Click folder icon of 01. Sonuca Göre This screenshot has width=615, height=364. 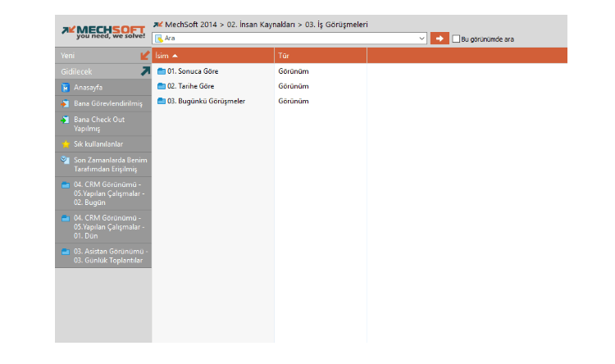click(161, 71)
